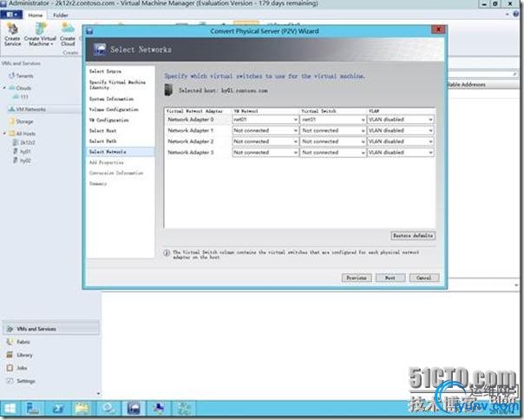
Task: Click the Previous button
Action: [x=357, y=278]
